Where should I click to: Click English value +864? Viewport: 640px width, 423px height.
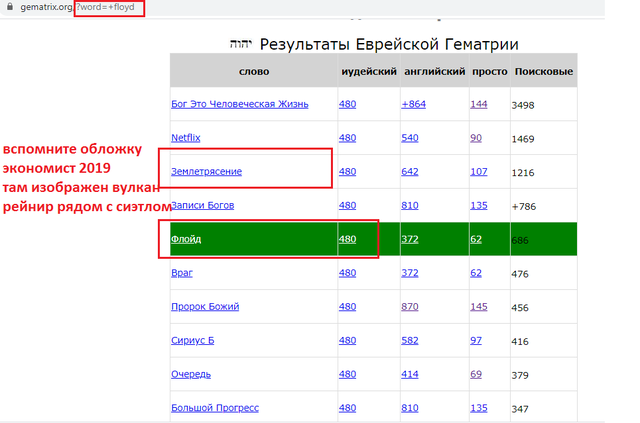[413, 104]
